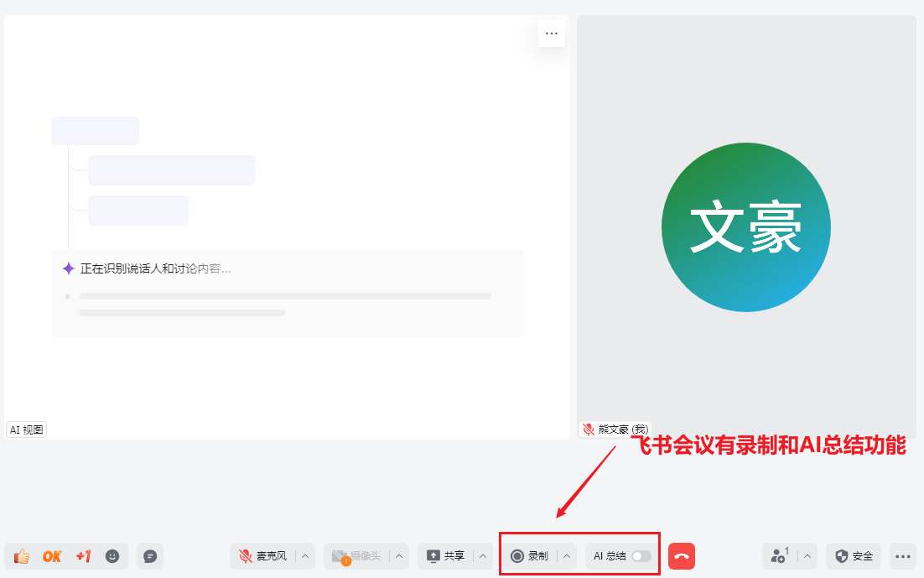Start recording with 录制 button
Screen dimensions: 924x578
tap(529, 556)
